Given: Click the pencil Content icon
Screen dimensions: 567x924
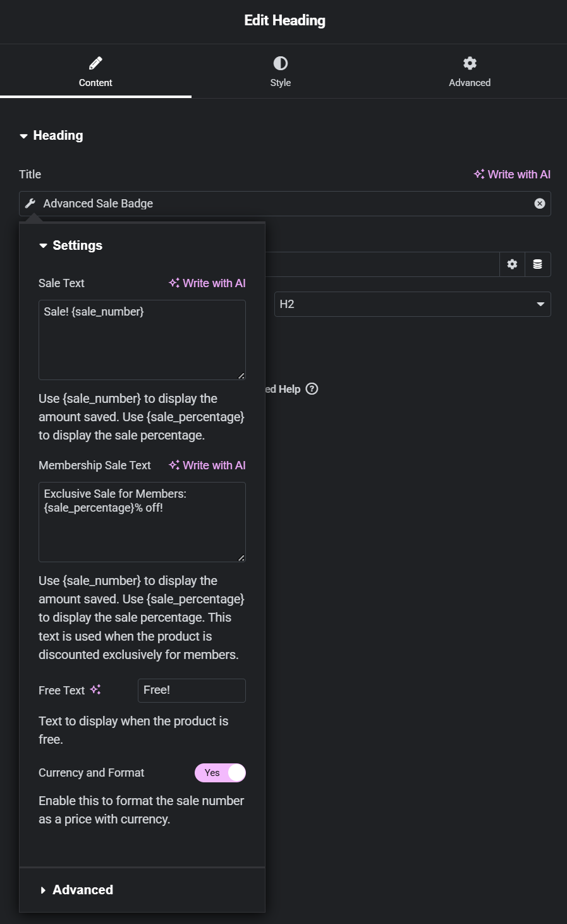Looking at the screenshot, I should point(95,63).
